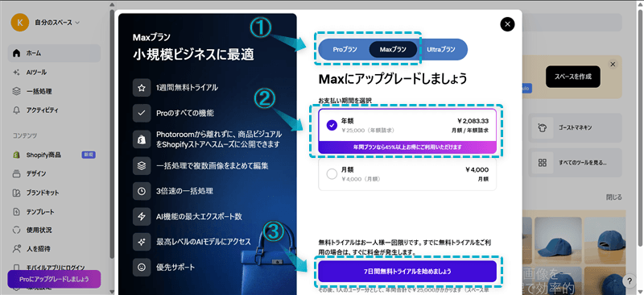Click the grid icon on すべてのツールを見る
This screenshot has width=644, height=295.
(x=542, y=162)
